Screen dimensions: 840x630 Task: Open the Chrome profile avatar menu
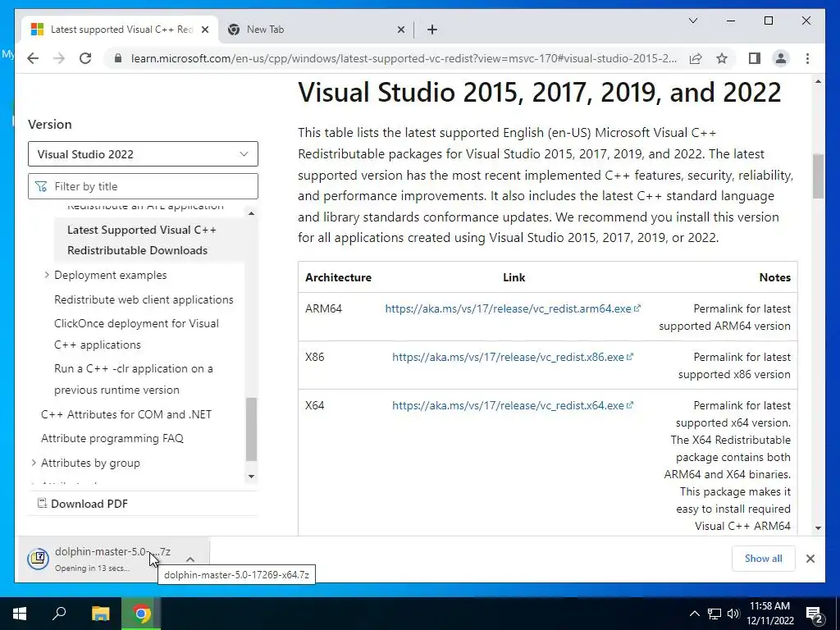[x=781, y=58]
